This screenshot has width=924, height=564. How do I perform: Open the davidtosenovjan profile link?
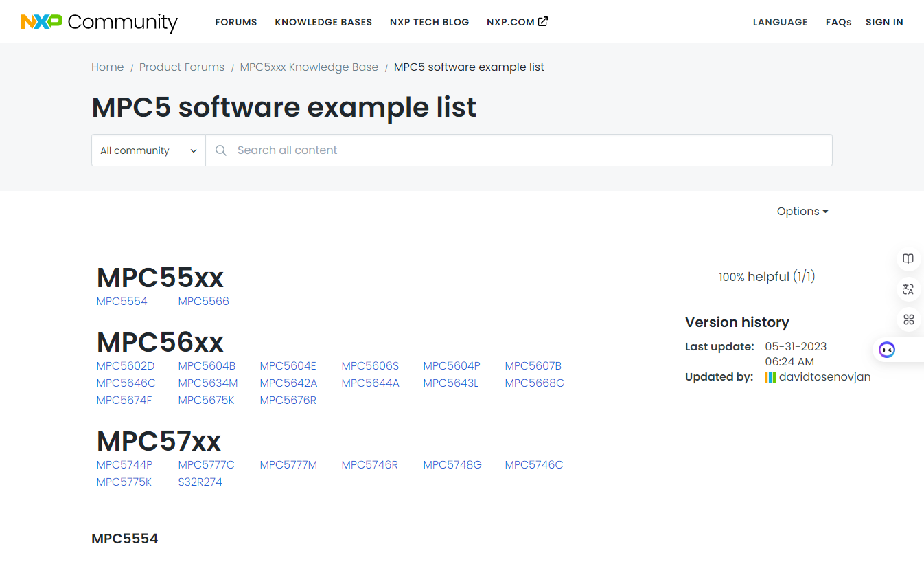click(824, 377)
